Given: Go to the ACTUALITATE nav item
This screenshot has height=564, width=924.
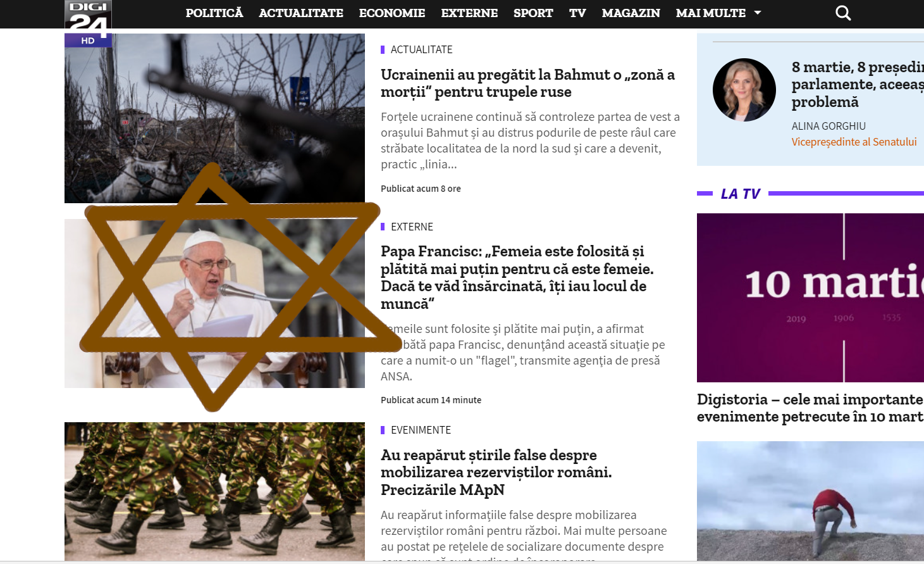Looking at the screenshot, I should 301,13.
